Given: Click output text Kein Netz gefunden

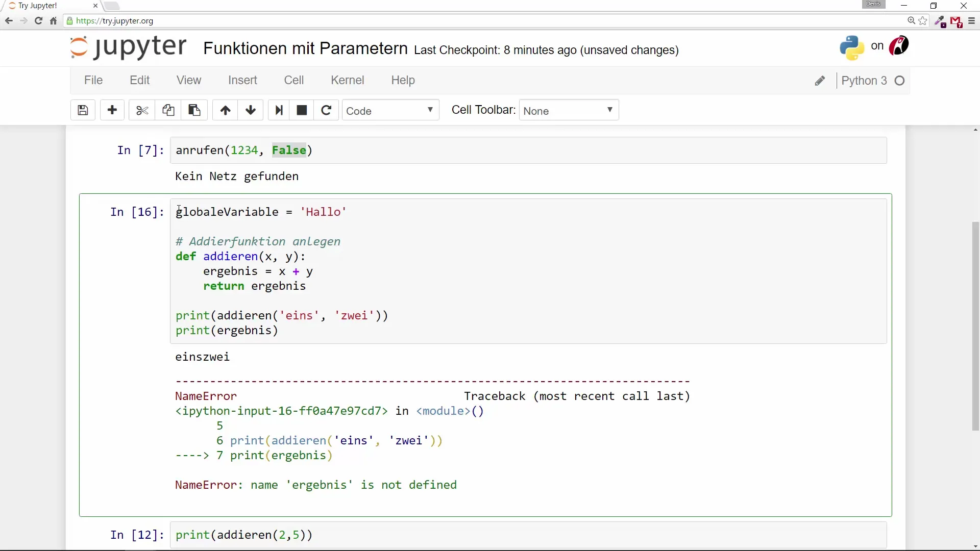Looking at the screenshot, I should pos(237,177).
